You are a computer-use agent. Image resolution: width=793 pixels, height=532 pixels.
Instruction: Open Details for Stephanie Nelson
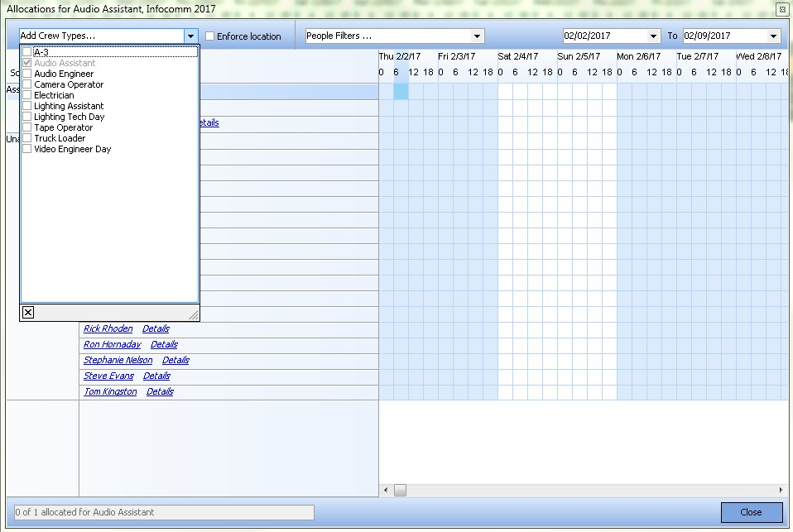point(175,360)
